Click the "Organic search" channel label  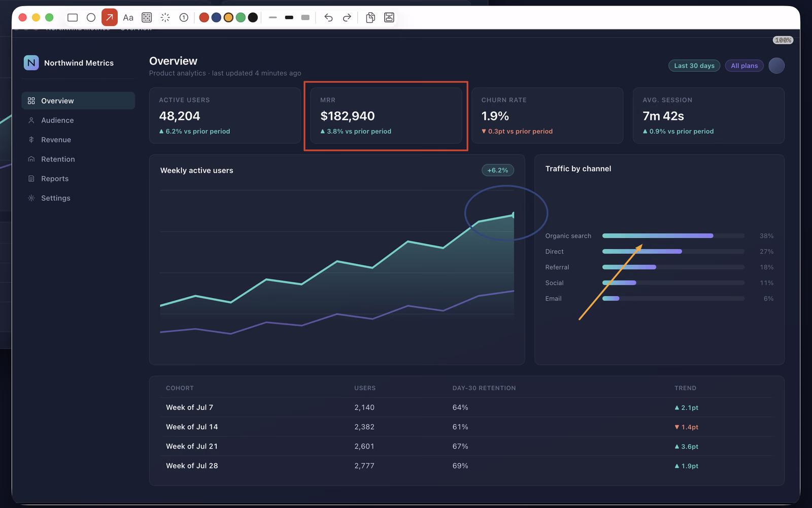click(x=568, y=236)
